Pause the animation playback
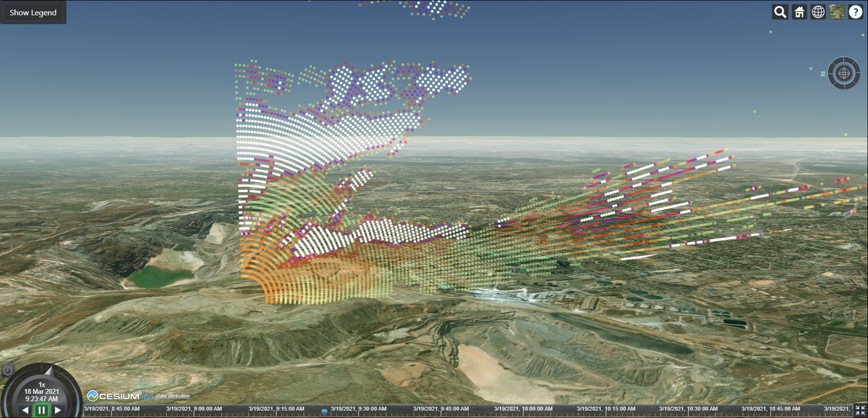Image resolution: width=868 pixels, height=418 pixels. 41,410
